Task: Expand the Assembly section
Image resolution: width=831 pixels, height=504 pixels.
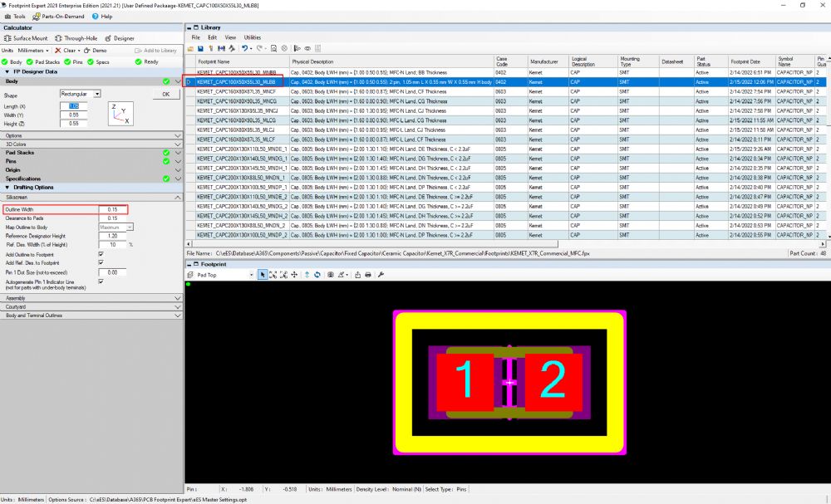Action: click(178, 298)
